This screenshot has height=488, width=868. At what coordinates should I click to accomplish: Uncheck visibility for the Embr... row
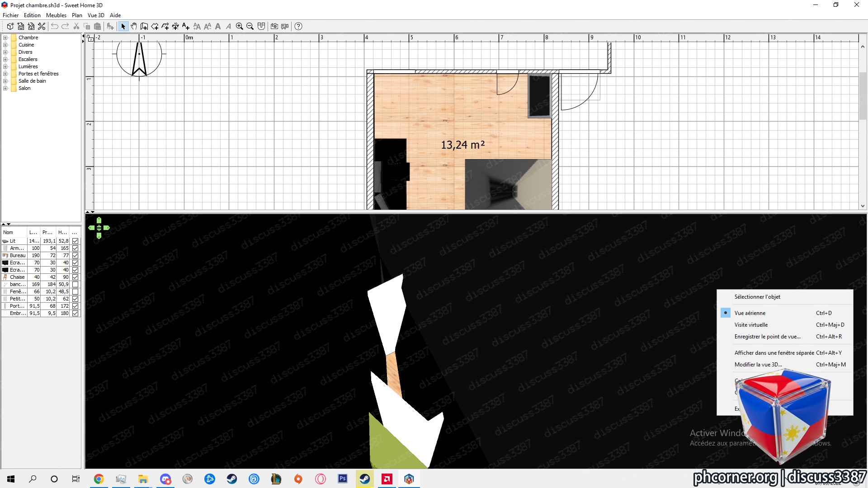(x=75, y=313)
